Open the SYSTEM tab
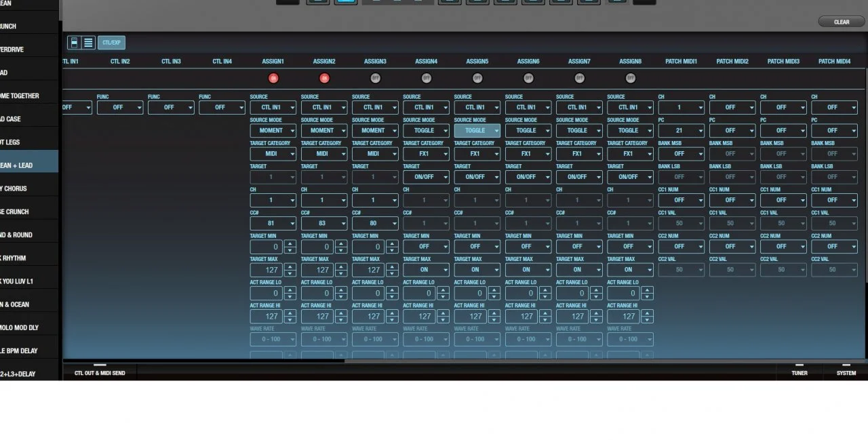The image size is (868, 440). point(846,372)
